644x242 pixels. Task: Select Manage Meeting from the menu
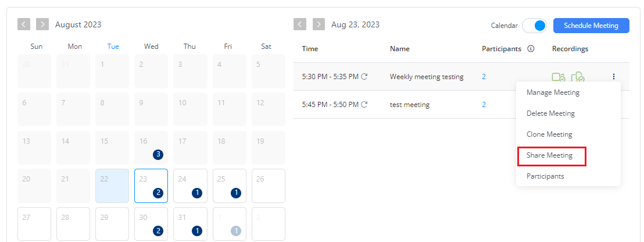tap(553, 92)
